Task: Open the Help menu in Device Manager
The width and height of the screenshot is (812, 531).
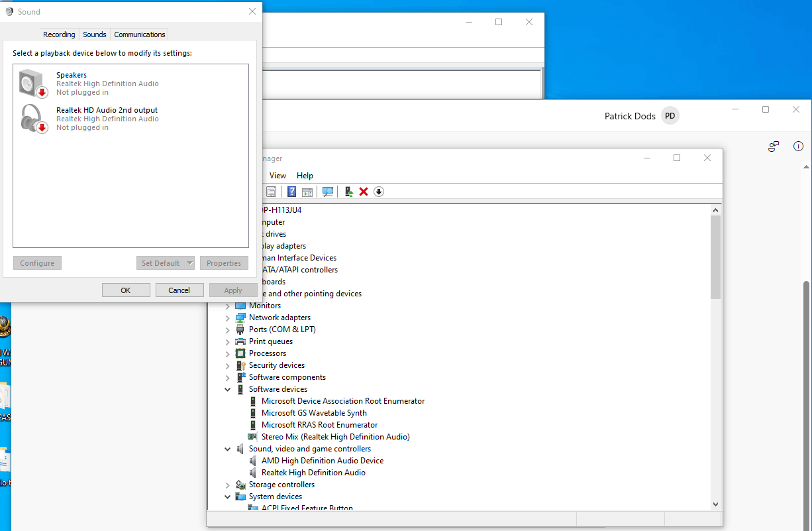Action: (x=305, y=176)
